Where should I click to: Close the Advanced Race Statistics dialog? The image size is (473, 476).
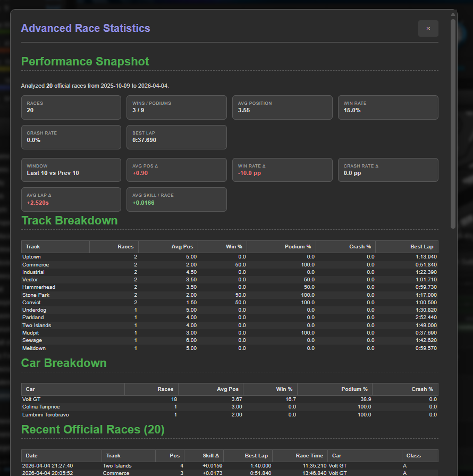coord(428,28)
